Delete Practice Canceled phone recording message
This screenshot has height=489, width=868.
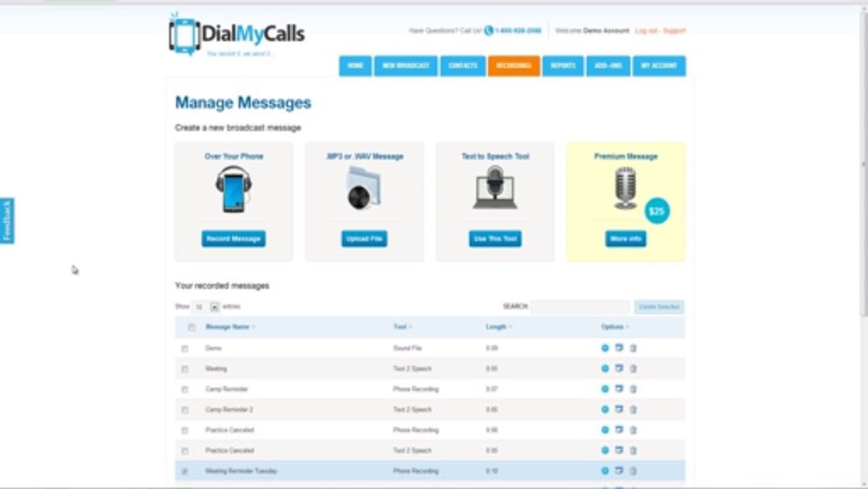pyautogui.click(x=633, y=430)
